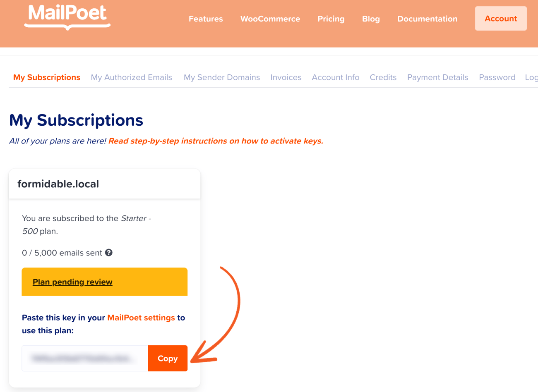The width and height of the screenshot is (538, 392).
Task: Switch to My Authorized Emails
Action: [x=131, y=77]
